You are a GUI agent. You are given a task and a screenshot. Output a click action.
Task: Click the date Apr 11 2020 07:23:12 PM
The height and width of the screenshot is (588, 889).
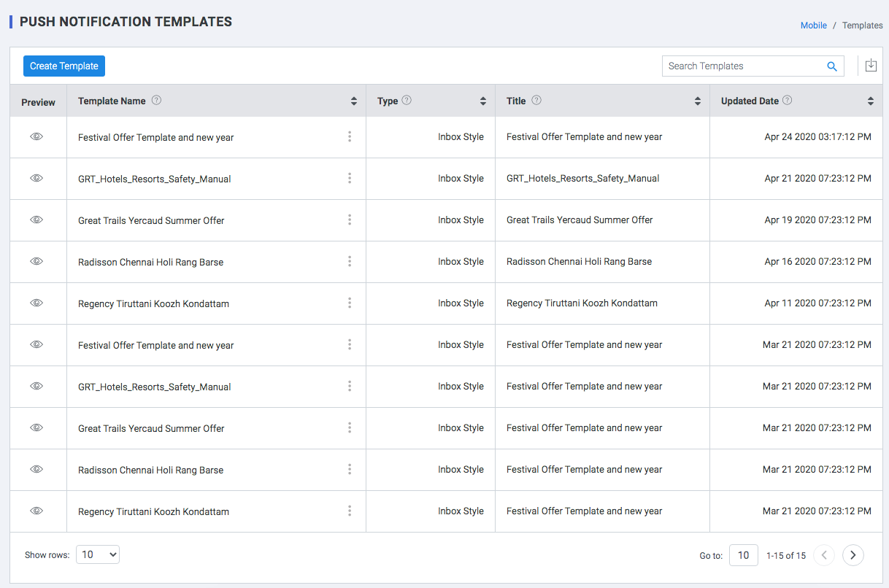[x=818, y=303]
